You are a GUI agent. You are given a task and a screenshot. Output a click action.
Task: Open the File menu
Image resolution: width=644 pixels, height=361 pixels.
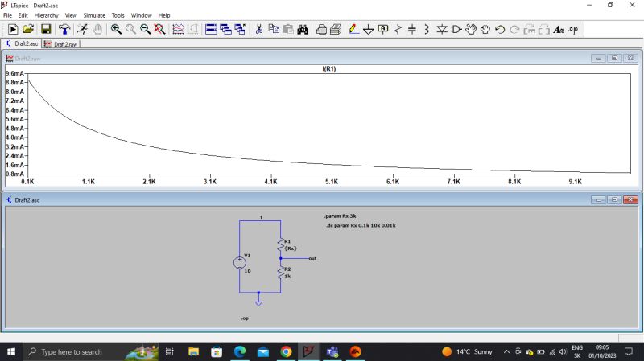pos(7,15)
